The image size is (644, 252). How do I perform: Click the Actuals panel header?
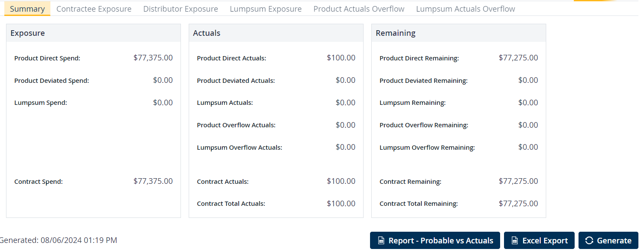[276, 33]
